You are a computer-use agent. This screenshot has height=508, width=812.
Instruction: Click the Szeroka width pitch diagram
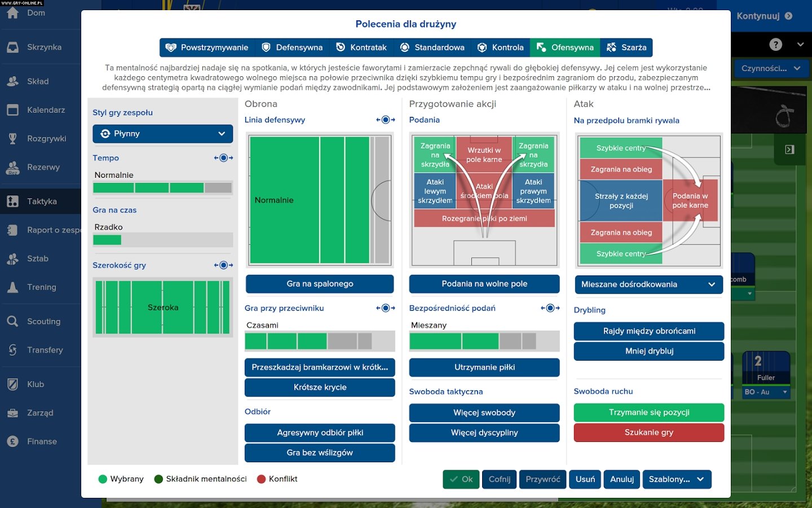click(162, 308)
